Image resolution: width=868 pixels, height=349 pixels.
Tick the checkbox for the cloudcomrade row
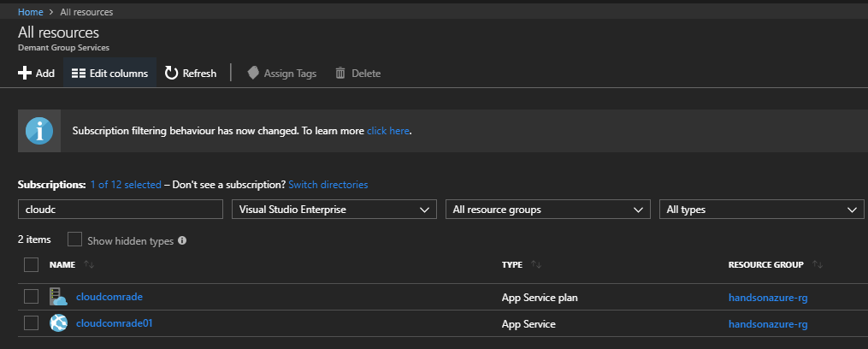click(x=32, y=297)
